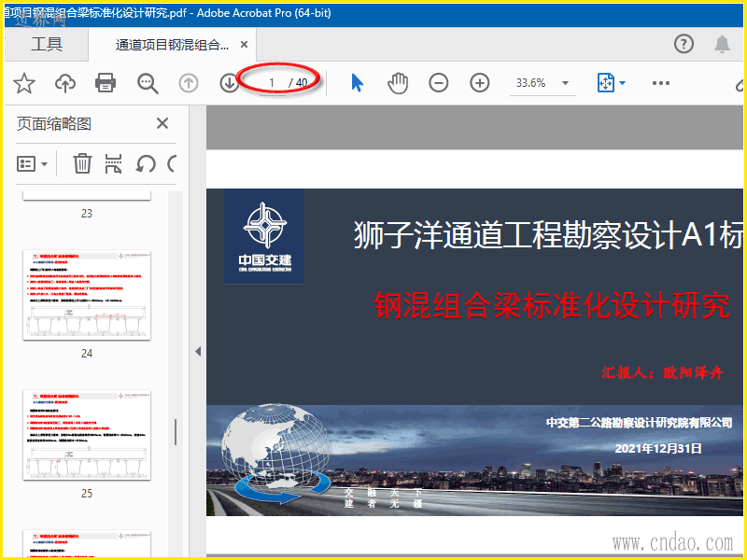Upload file with cloud upload icon
Screen dimensions: 747x560
pos(65,83)
